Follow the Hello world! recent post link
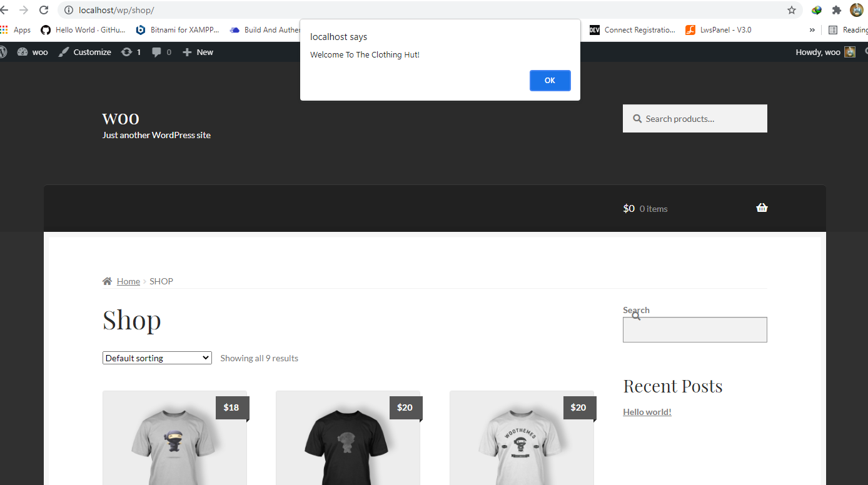 [x=647, y=412]
